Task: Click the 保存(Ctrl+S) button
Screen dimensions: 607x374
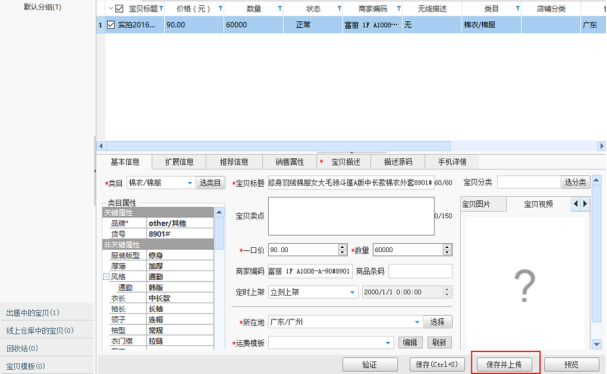Action: pyautogui.click(x=437, y=364)
